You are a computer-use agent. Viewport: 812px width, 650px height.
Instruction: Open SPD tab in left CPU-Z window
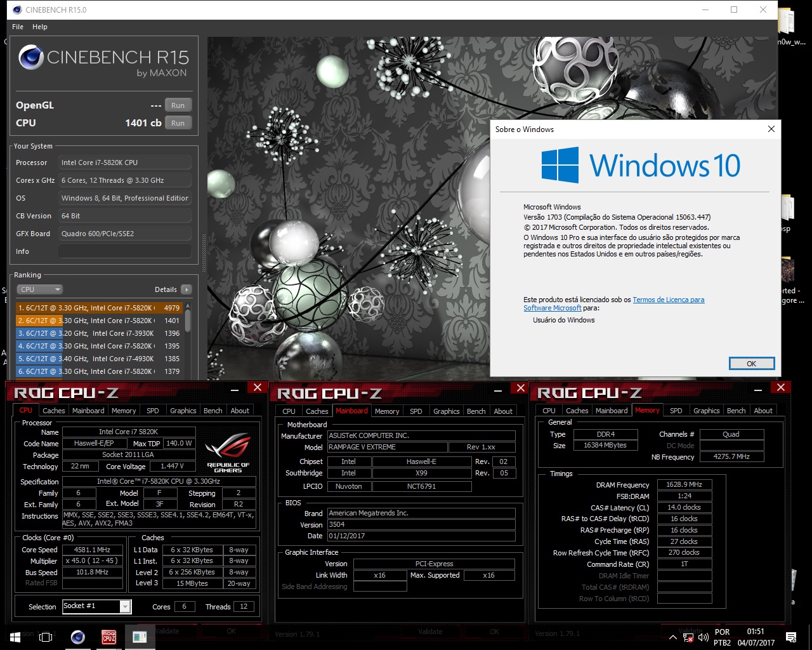click(153, 411)
